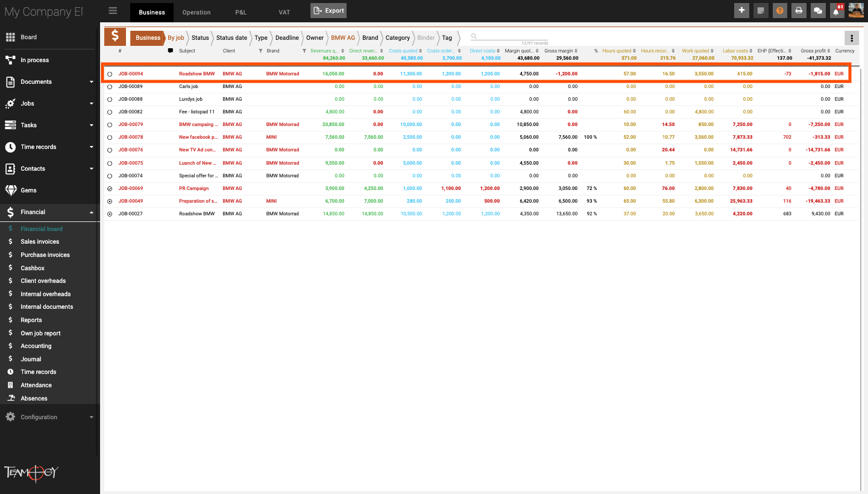
Task: Open Board in the sidebar
Action: point(28,37)
